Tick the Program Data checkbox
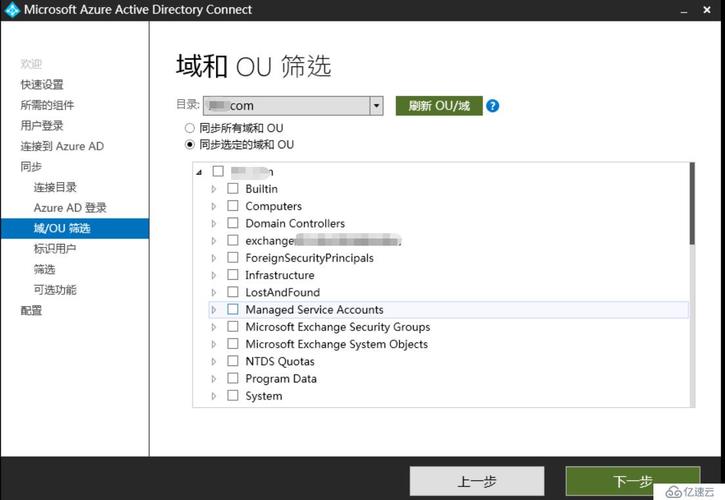The image size is (725, 500). click(233, 378)
